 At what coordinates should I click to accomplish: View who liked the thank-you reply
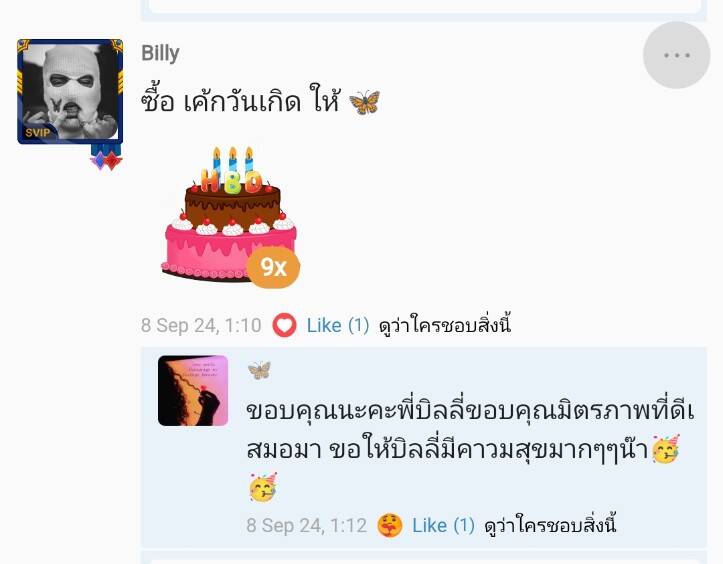(550, 526)
